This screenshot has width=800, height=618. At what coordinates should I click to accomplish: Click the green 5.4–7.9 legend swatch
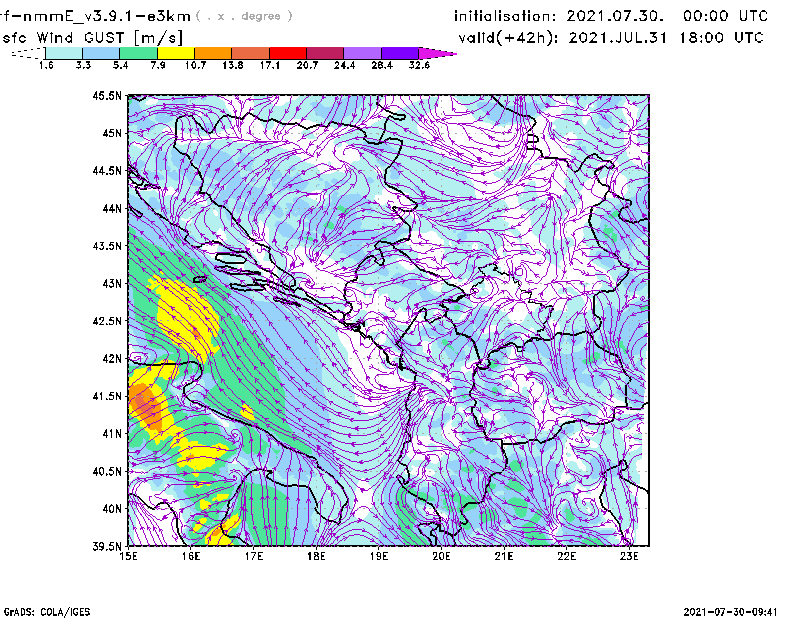coord(138,53)
